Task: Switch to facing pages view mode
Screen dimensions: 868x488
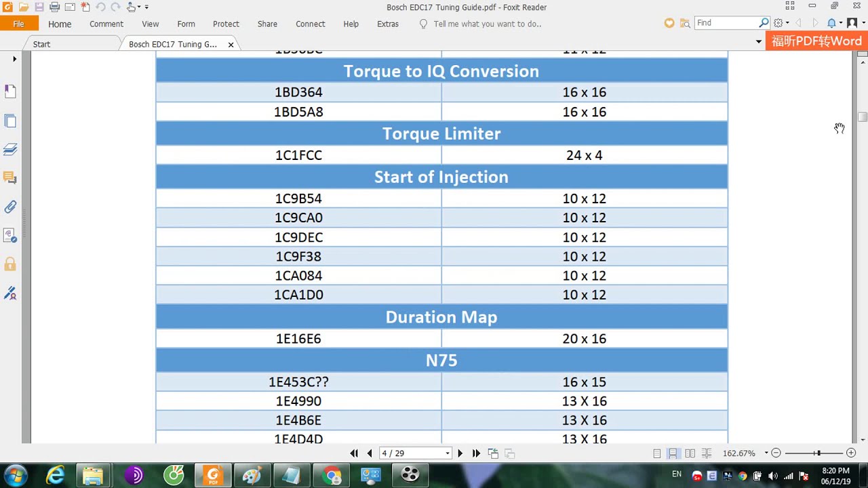Action: coord(690,453)
